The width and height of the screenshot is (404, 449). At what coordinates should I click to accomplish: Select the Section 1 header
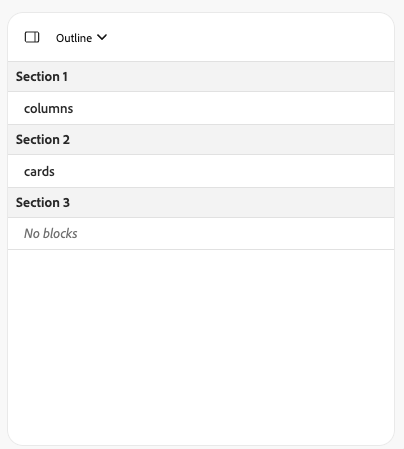tap(201, 77)
